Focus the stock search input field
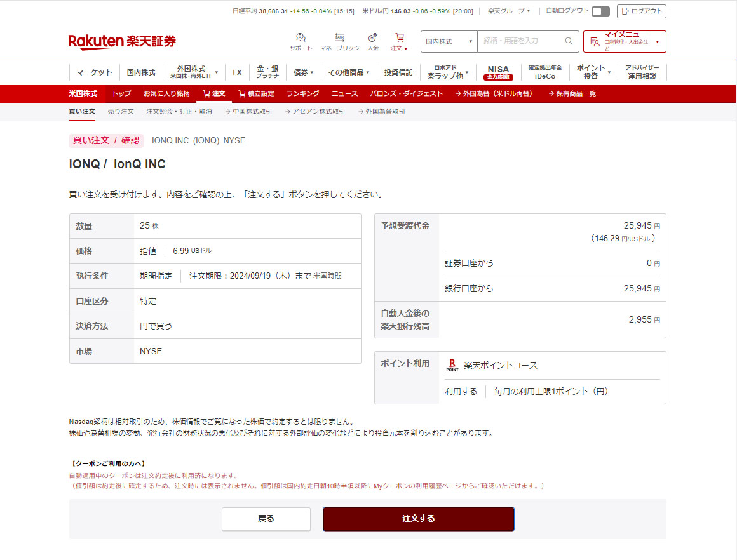The width and height of the screenshot is (737, 560). point(520,41)
